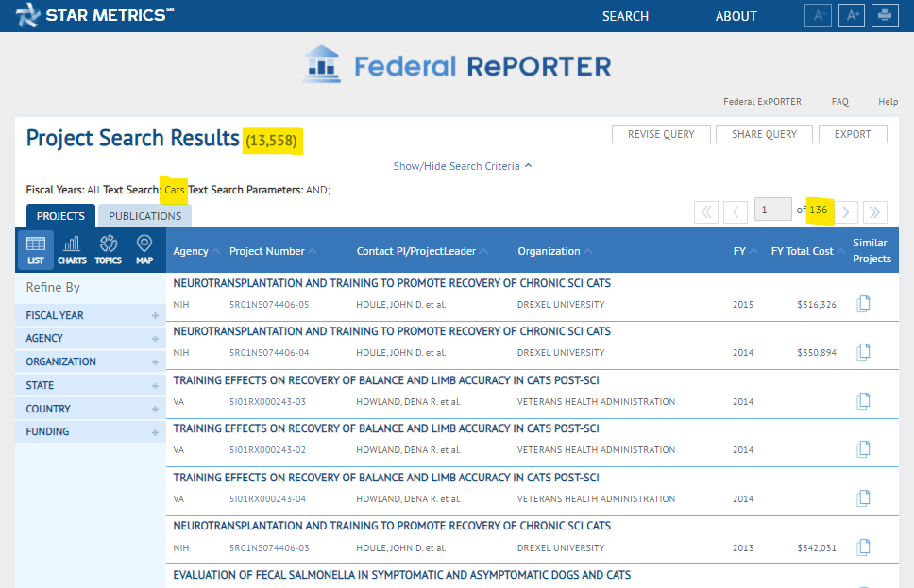Sort results by Organization column
Screen dimensions: 914x588
point(554,251)
